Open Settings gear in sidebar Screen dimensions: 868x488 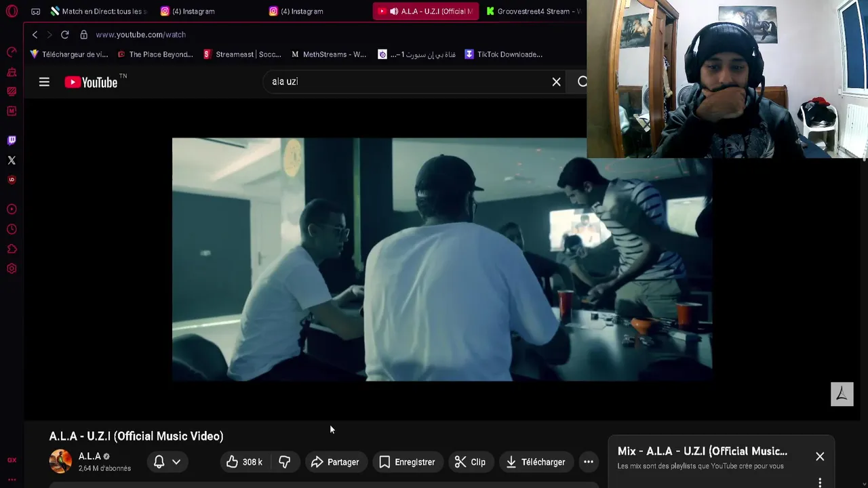pyautogui.click(x=12, y=268)
